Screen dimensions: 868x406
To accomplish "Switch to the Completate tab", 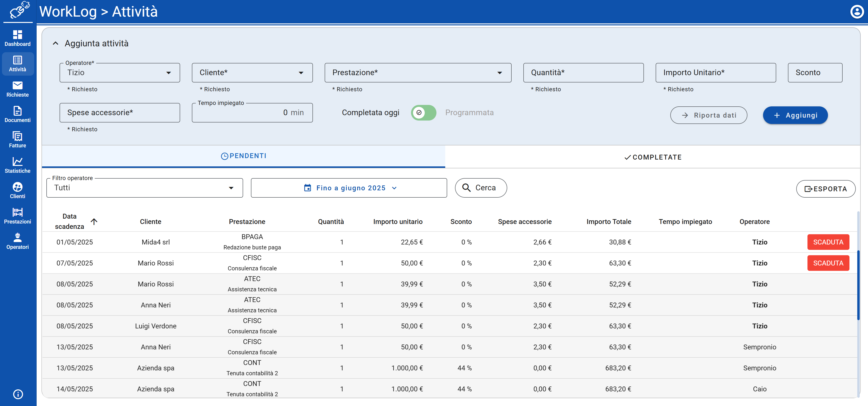I will [652, 157].
